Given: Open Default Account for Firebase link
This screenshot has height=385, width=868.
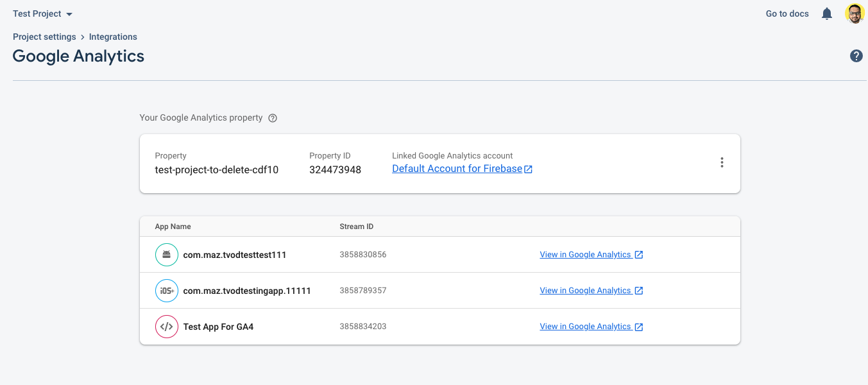Looking at the screenshot, I should click(x=457, y=169).
